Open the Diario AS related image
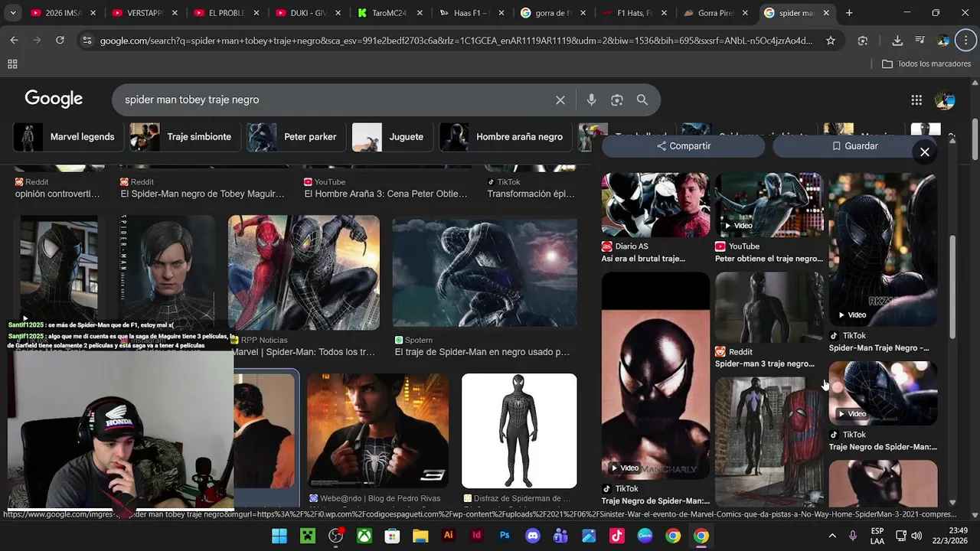The image size is (980, 551). click(x=655, y=205)
